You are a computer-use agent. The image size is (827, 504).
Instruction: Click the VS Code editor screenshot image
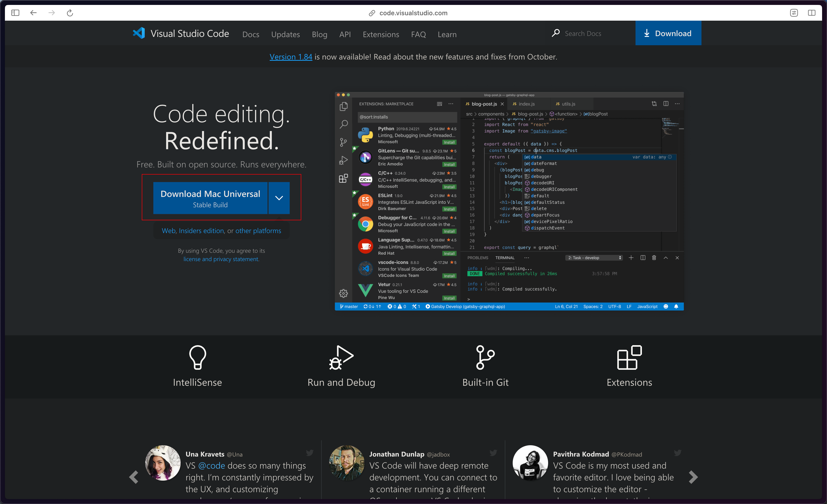click(509, 201)
